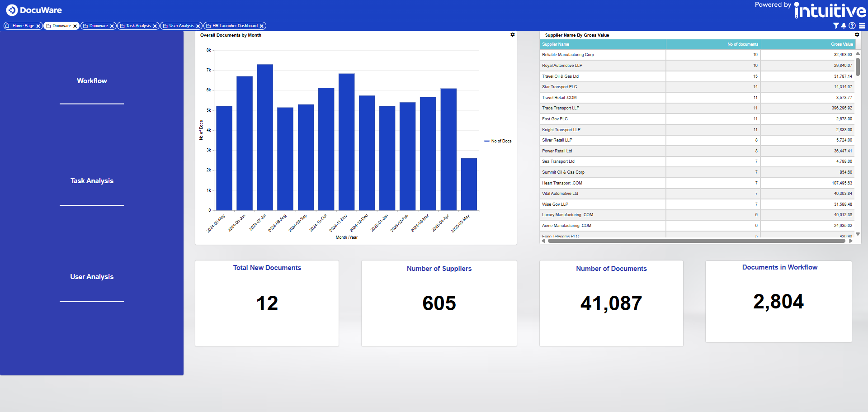
Task: Sort table by Supplier Name column header
Action: pos(603,44)
